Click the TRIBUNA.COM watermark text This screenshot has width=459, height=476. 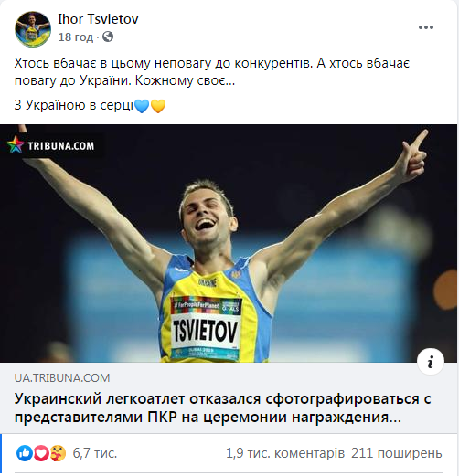click(x=61, y=146)
